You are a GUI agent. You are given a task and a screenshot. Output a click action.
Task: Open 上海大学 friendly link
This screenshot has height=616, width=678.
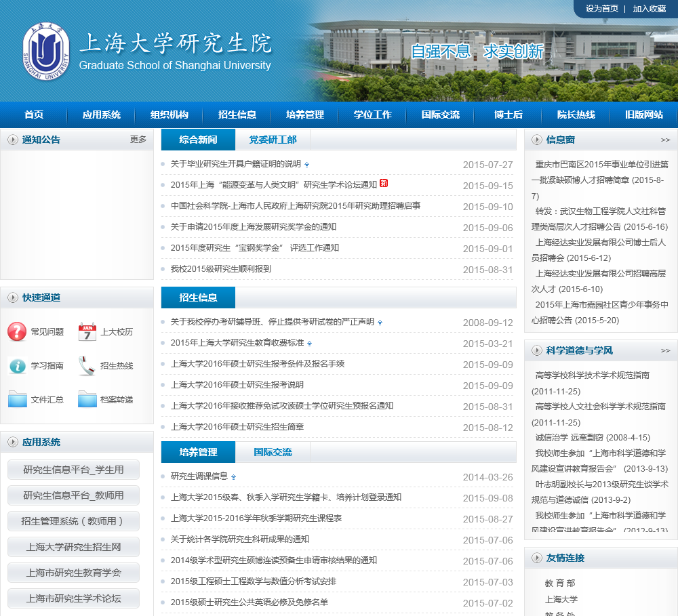(561, 600)
